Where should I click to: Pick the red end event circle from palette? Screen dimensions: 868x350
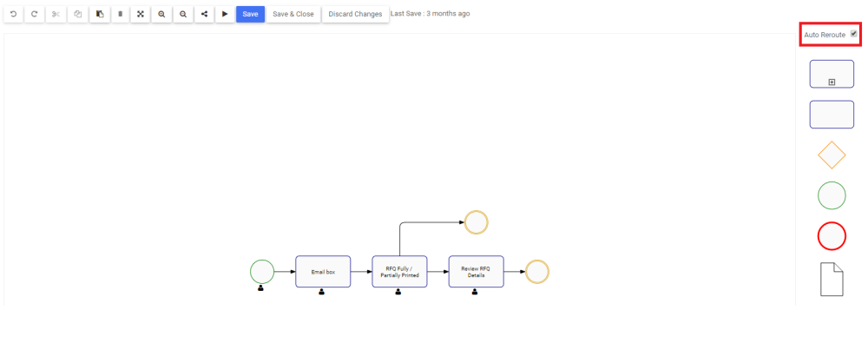point(832,236)
